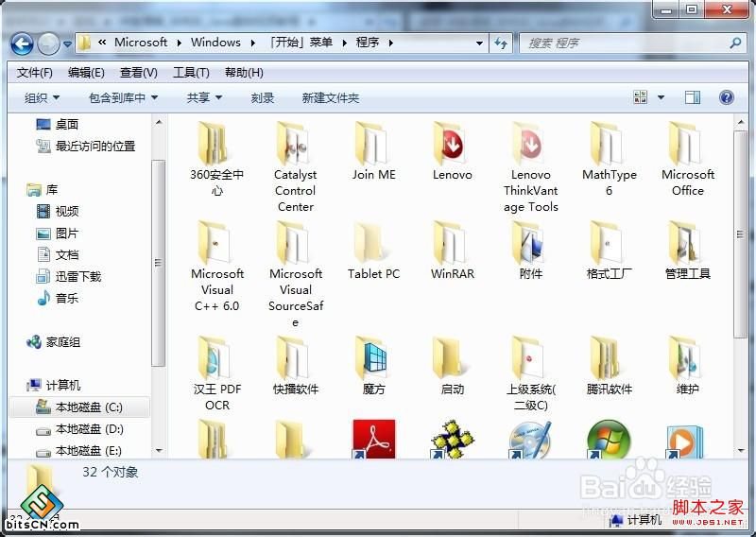Open the 上级系统(二级C) folder
Screen dimensions: 756x537
[x=530, y=372]
